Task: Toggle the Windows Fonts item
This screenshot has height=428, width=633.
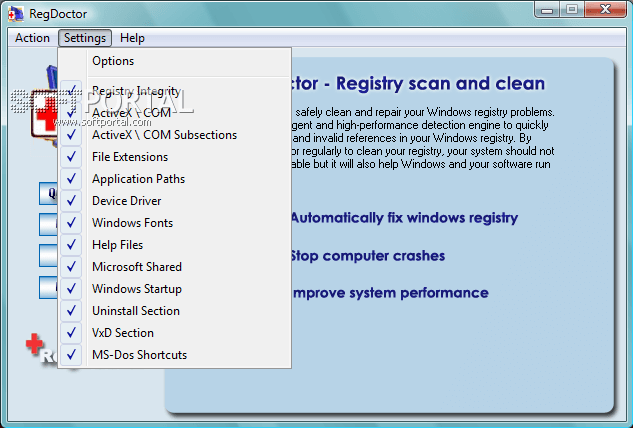Action: (175, 223)
